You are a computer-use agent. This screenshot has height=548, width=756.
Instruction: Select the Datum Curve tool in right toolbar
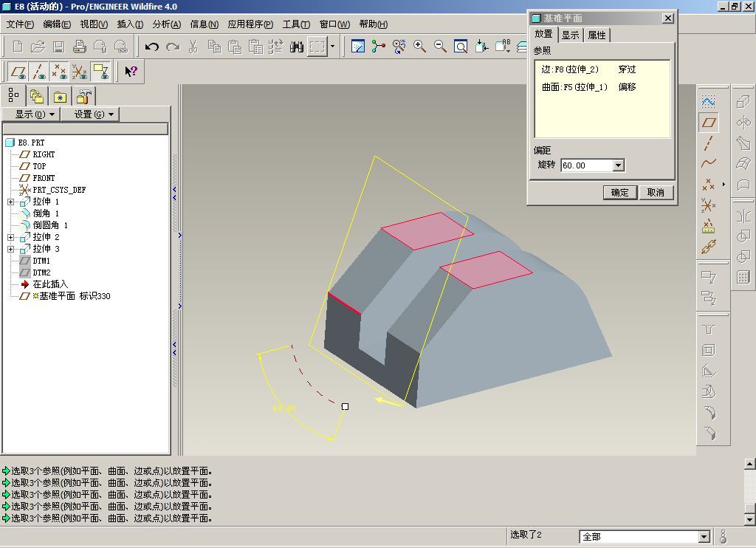pos(708,163)
